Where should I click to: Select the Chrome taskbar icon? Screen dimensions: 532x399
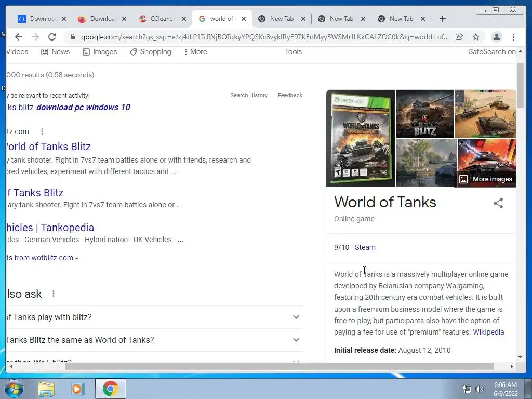tap(110, 389)
